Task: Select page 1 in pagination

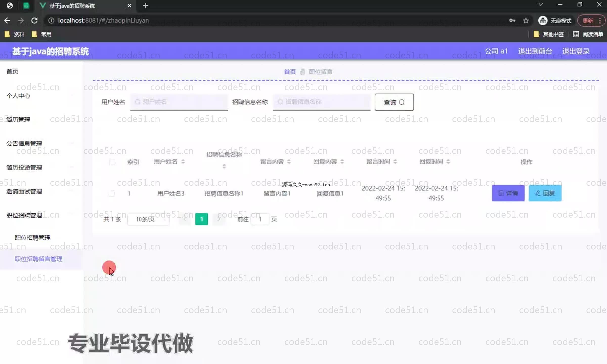Action: tap(202, 219)
